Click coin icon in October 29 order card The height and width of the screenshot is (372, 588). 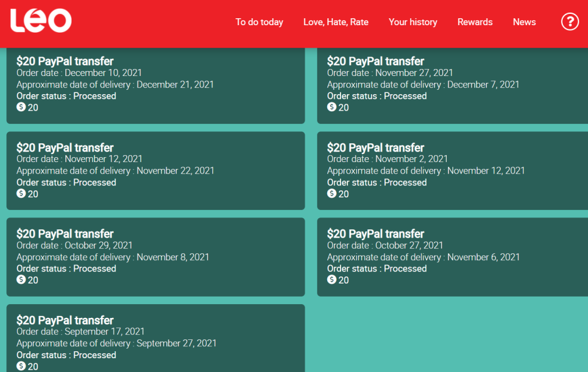[21, 280]
